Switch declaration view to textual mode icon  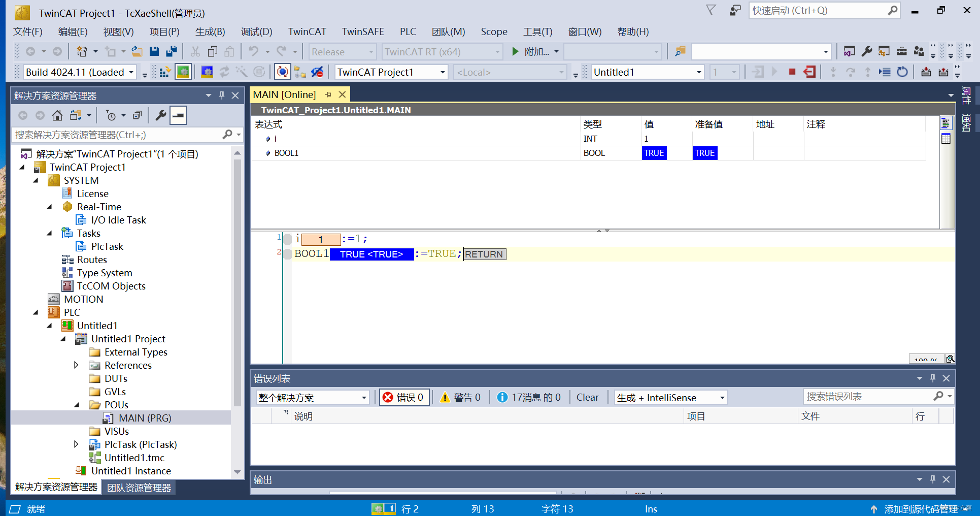click(x=945, y=123)
